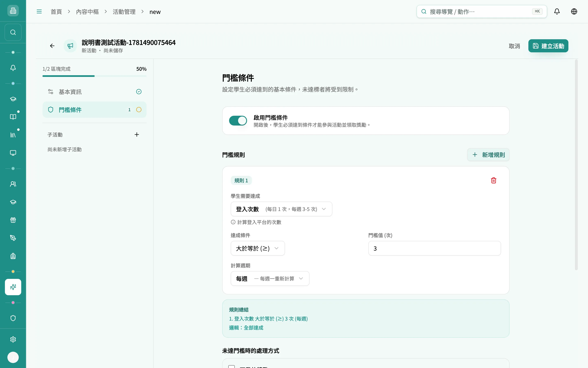Focus the 門檻值 (次) input field
Viewport: 588px width, 368px height.
point(434,248)
